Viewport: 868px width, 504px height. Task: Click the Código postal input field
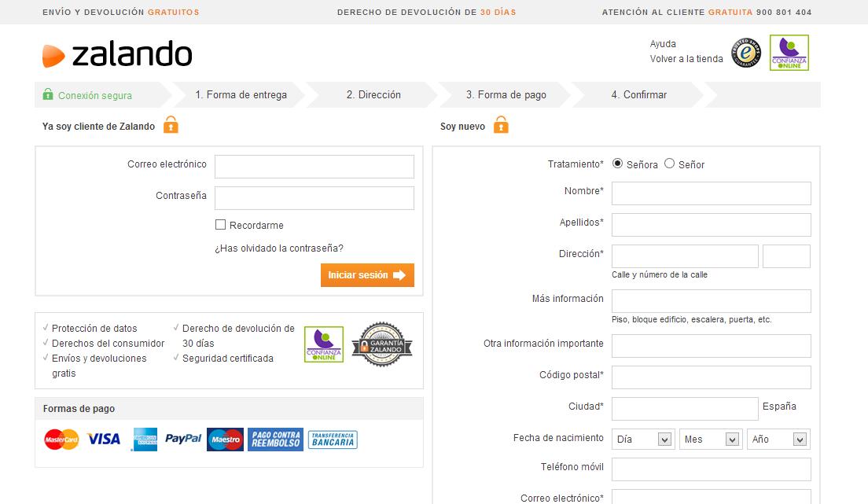click(711, 377)
